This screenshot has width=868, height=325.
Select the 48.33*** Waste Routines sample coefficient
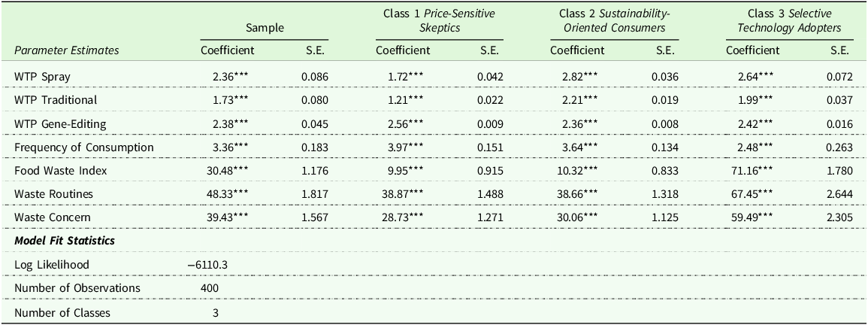(234, 194)
